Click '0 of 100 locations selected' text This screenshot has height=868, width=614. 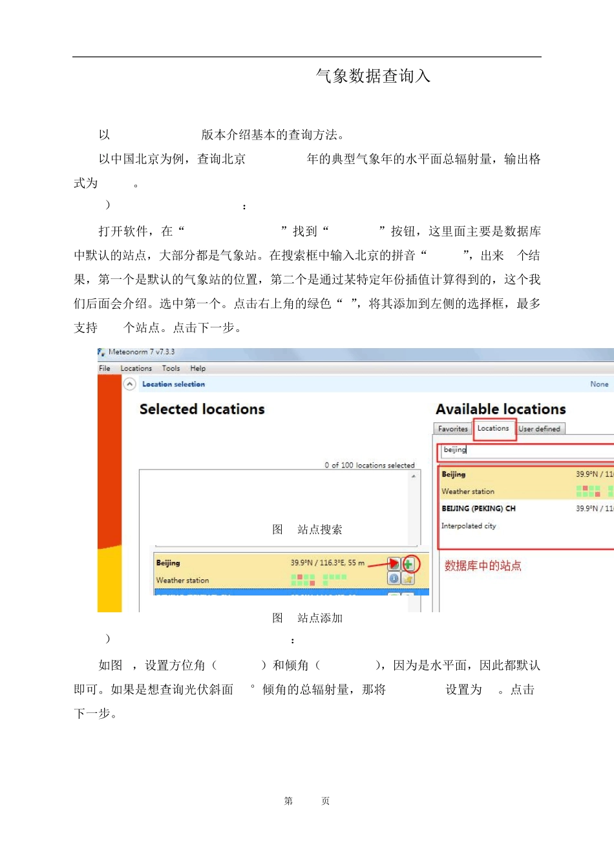pos(370,465)
